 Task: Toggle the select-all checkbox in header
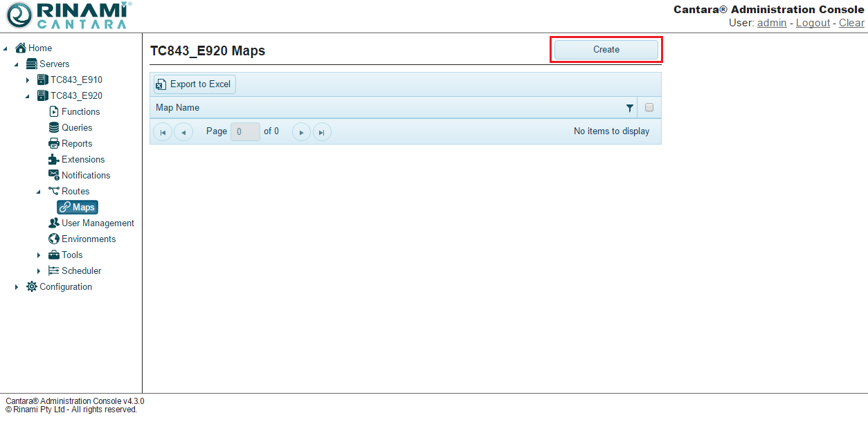click(649, 108)
